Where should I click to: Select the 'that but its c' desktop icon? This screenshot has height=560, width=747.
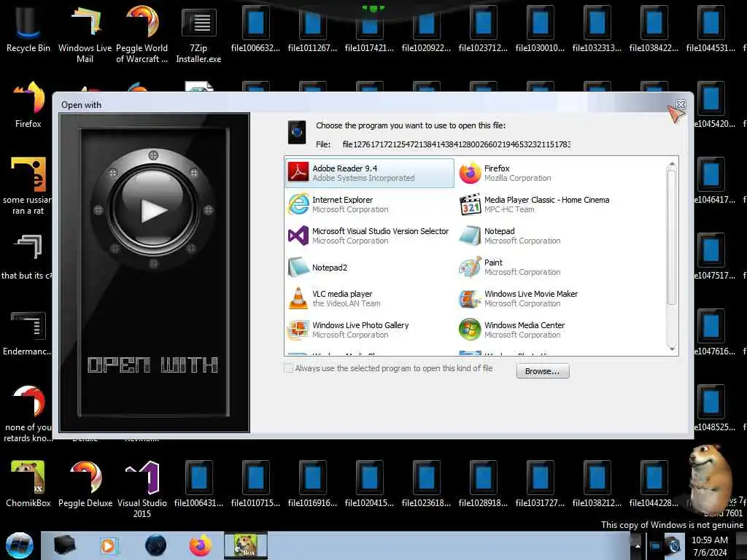coord(27,257)
